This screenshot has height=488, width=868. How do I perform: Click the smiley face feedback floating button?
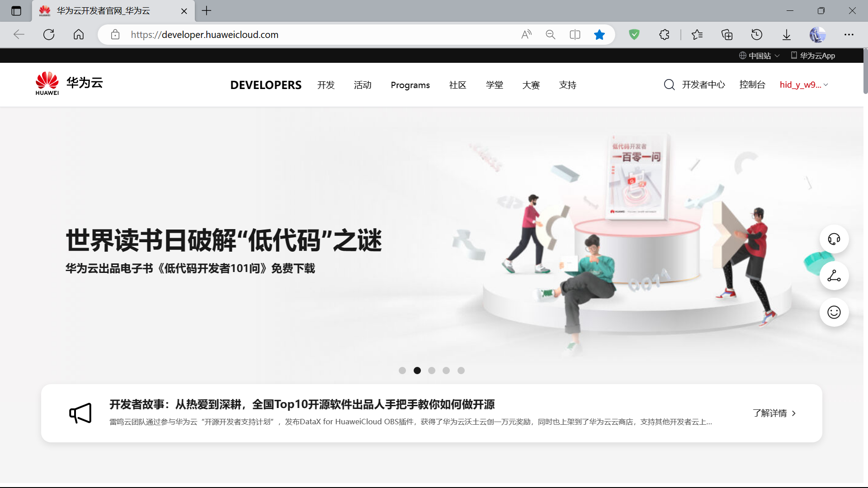point(834,312)
